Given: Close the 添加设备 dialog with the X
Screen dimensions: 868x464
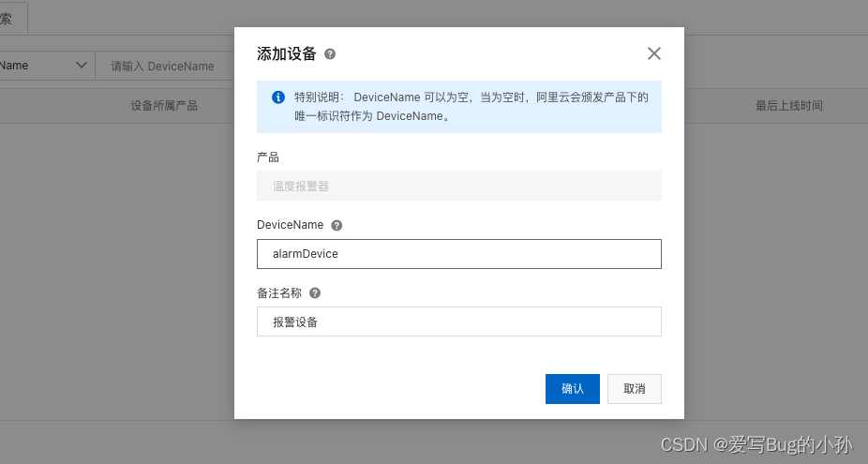Looking at the screenshot, I should click(653, 53).
